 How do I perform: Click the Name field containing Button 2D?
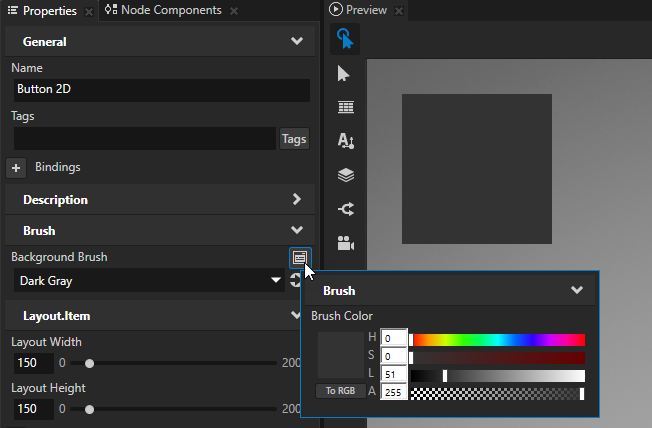160,89
